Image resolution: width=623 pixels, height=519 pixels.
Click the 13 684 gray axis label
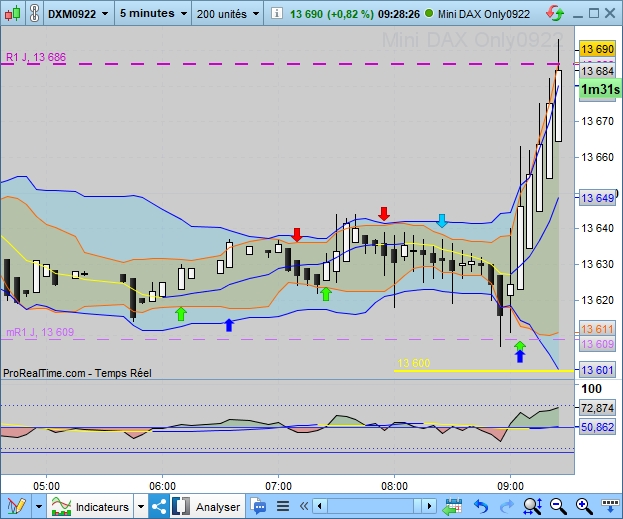(x=597, y=71)
